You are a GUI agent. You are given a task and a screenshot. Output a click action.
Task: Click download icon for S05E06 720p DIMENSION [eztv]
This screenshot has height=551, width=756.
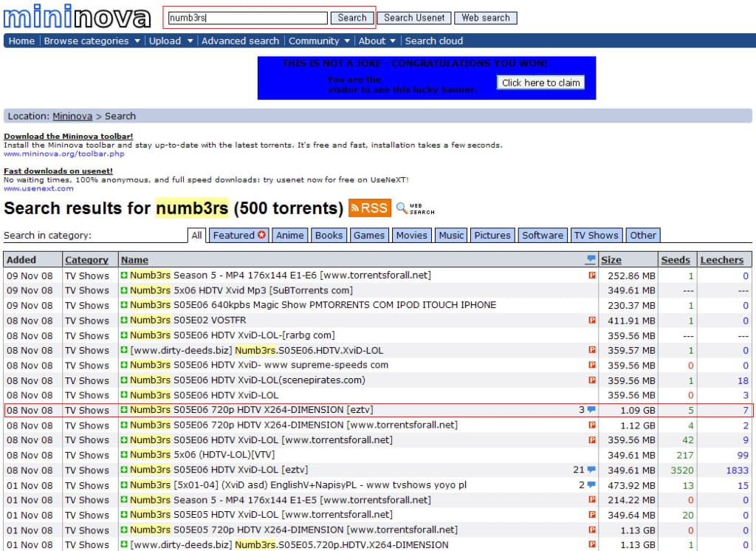pos(124,410)
